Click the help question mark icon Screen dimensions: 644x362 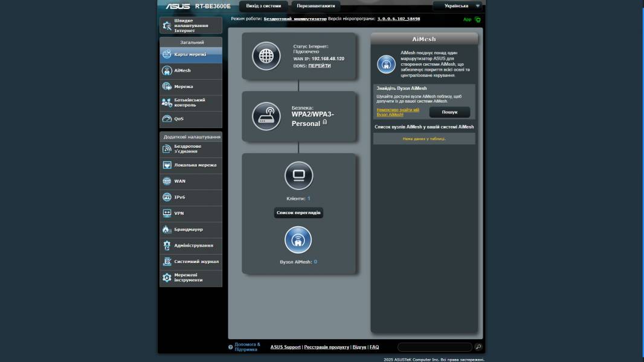point(230,348)
